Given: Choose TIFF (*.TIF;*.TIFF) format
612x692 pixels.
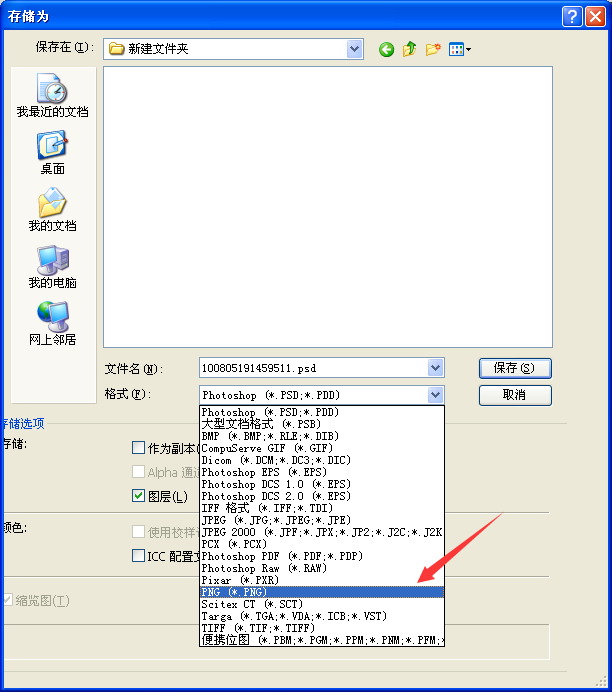Looking at the screenshot, I should 322,628.
